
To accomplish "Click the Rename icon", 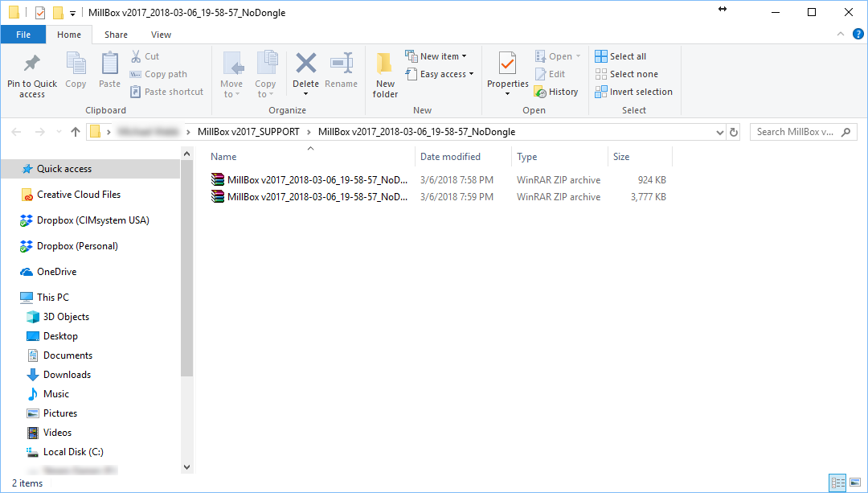I will (341, 64).
